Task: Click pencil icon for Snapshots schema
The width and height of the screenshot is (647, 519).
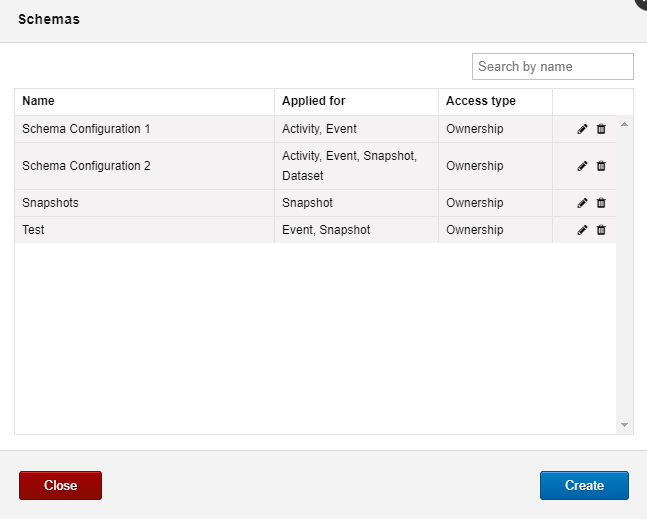Action: coord(582,203)
